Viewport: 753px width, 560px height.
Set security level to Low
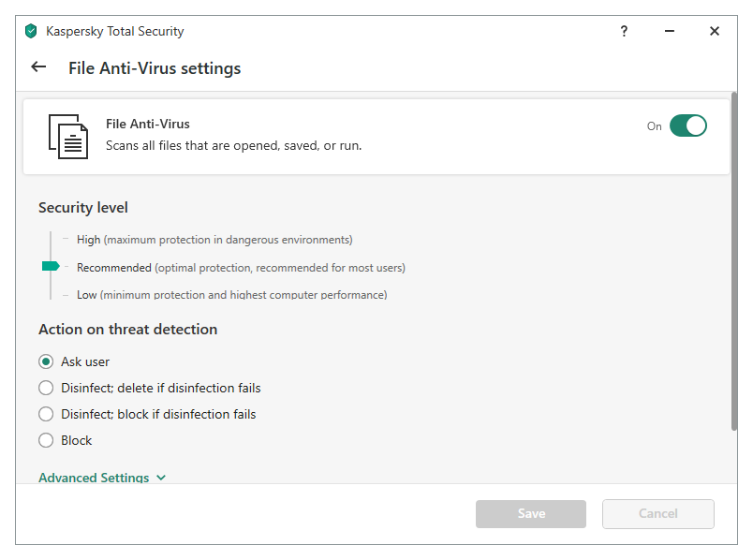[x=86, y=295]
